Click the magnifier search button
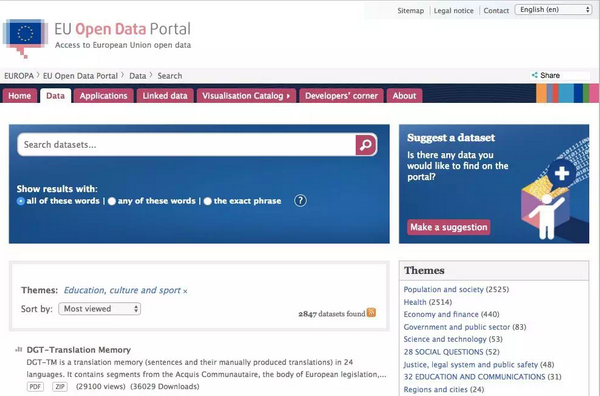 [366, 145]
